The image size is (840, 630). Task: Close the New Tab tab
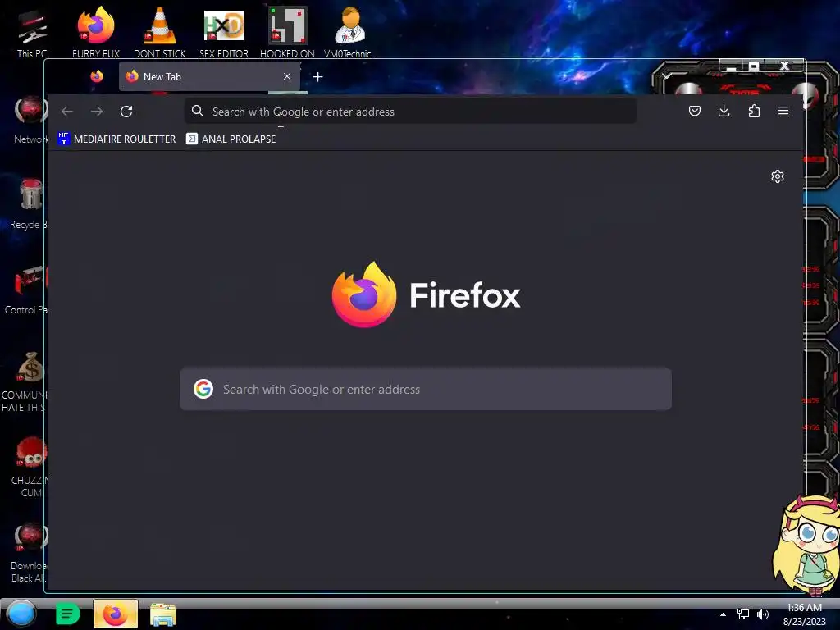pos(287,76)
